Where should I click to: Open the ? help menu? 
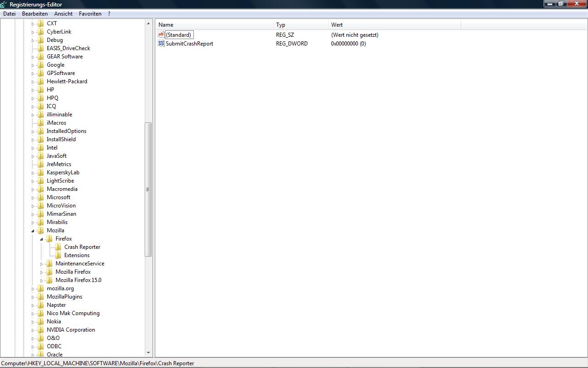click(109, 14)
